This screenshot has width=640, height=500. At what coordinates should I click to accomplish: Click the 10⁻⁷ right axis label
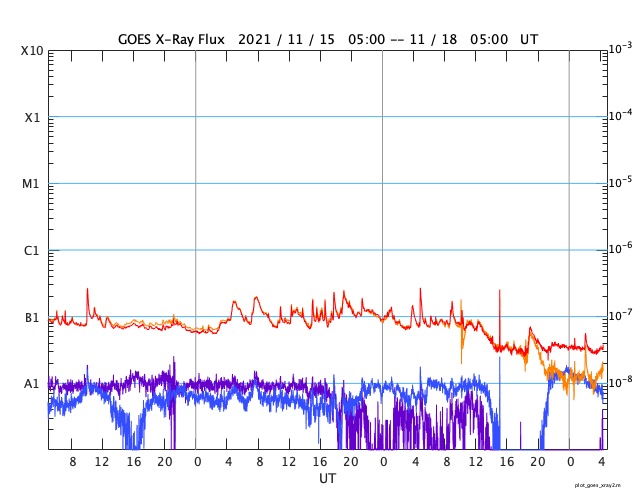tap(620, 315)
